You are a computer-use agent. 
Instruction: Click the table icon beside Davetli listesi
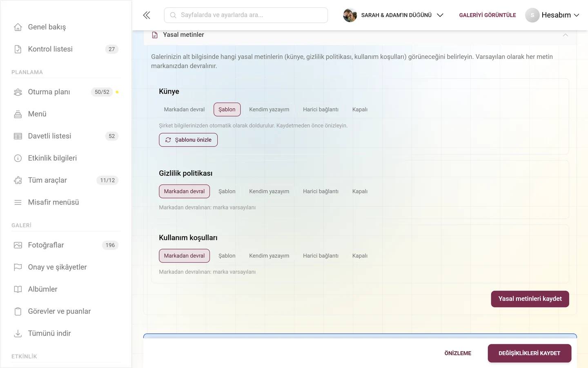(18, 136)
